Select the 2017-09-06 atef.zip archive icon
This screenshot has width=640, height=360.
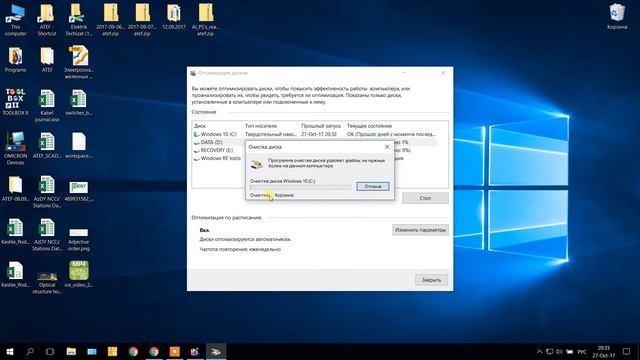[x=110, y=20]
